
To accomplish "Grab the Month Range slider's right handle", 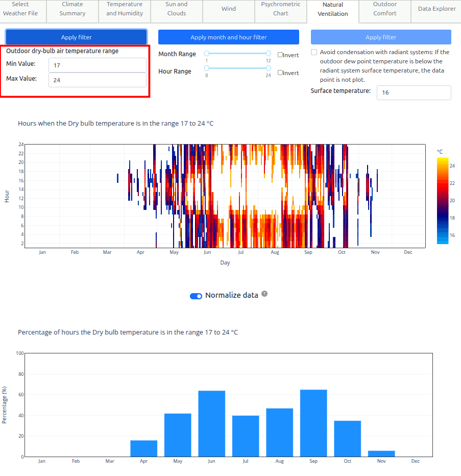I will point(268,53).
